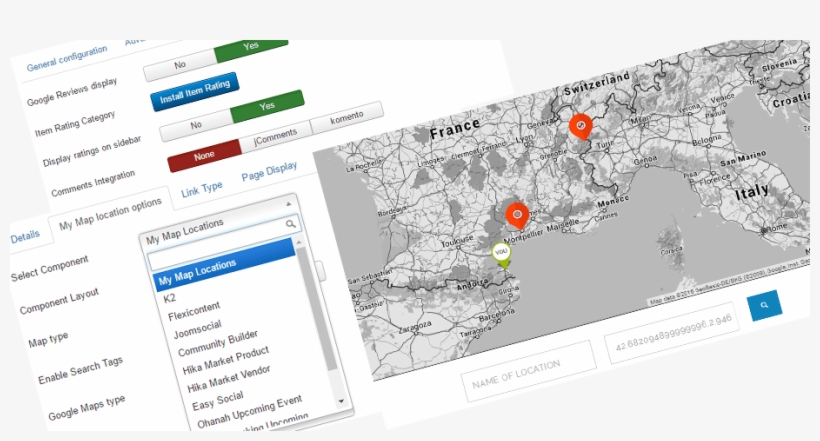Click San Marino on the map

[743, 159]
